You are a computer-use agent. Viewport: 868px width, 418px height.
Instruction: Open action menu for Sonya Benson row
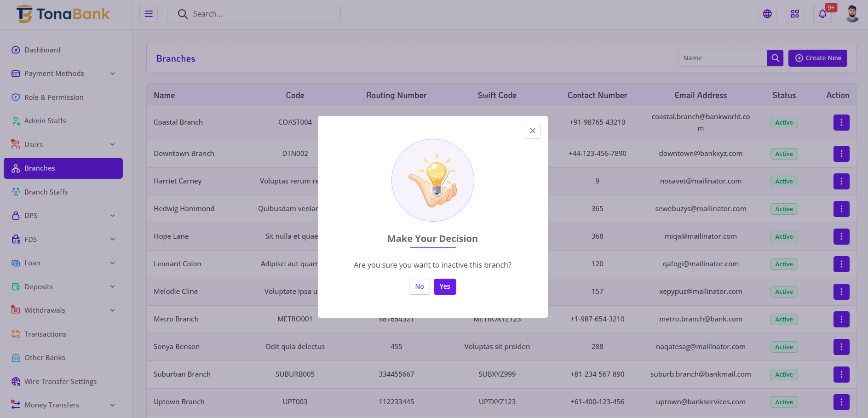(841, 347)
